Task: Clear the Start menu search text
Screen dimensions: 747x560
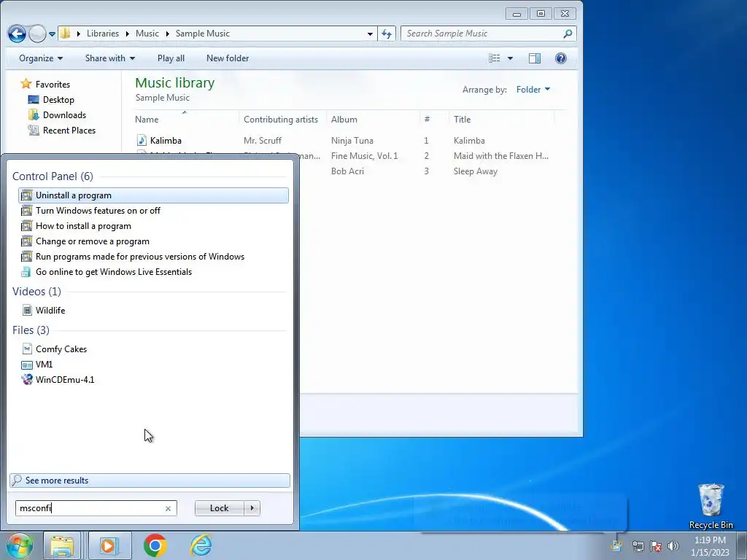Action: tap(168, 508)
